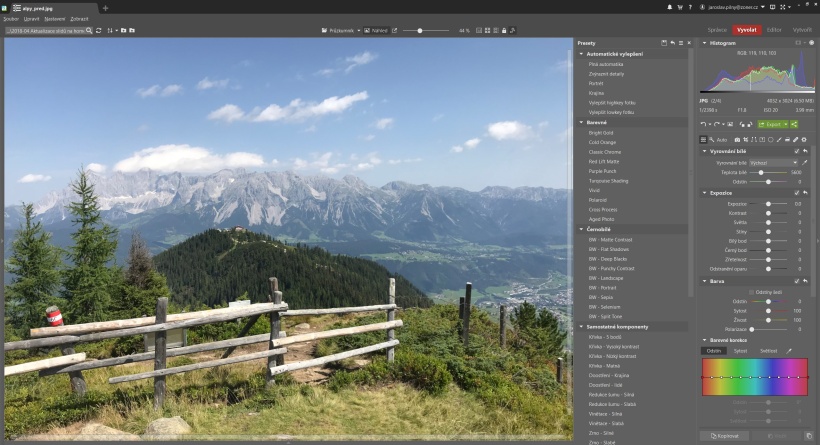
Task: Click the zoom slider in top toolbar
Action: 426,30
